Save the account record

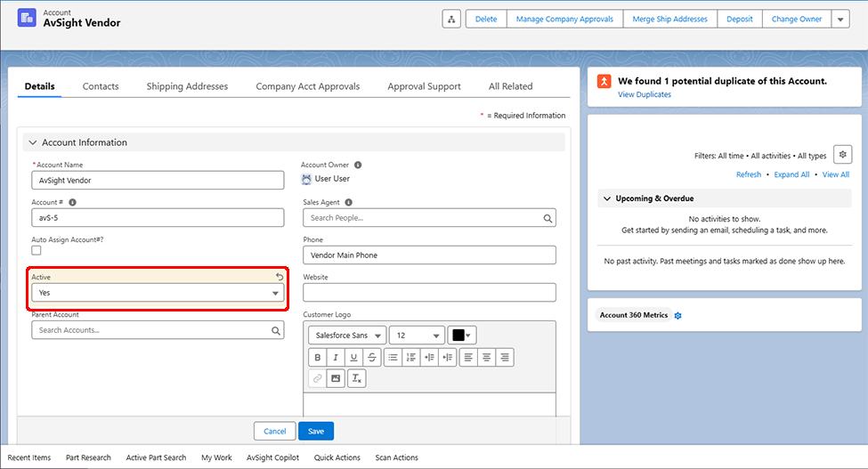(316, 432)
